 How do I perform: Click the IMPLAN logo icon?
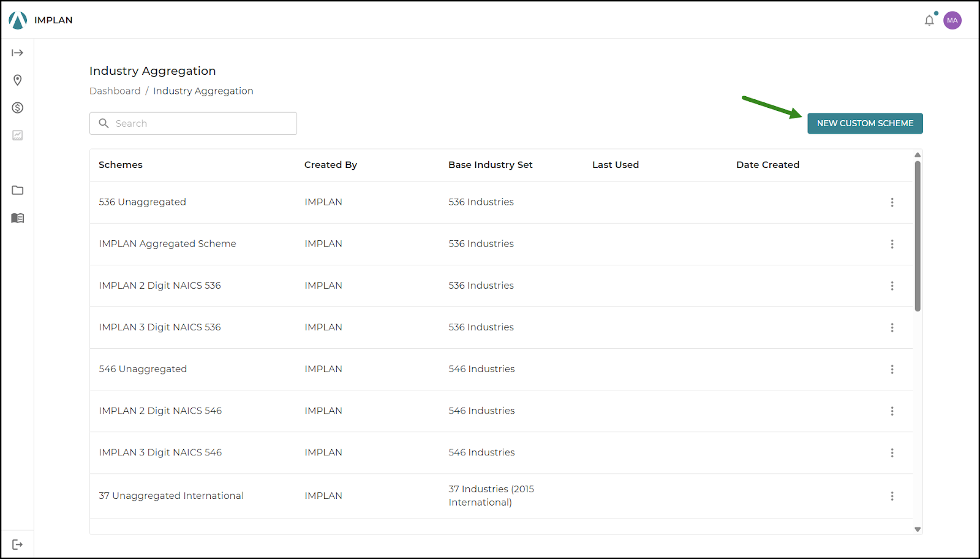pos(18,20)
